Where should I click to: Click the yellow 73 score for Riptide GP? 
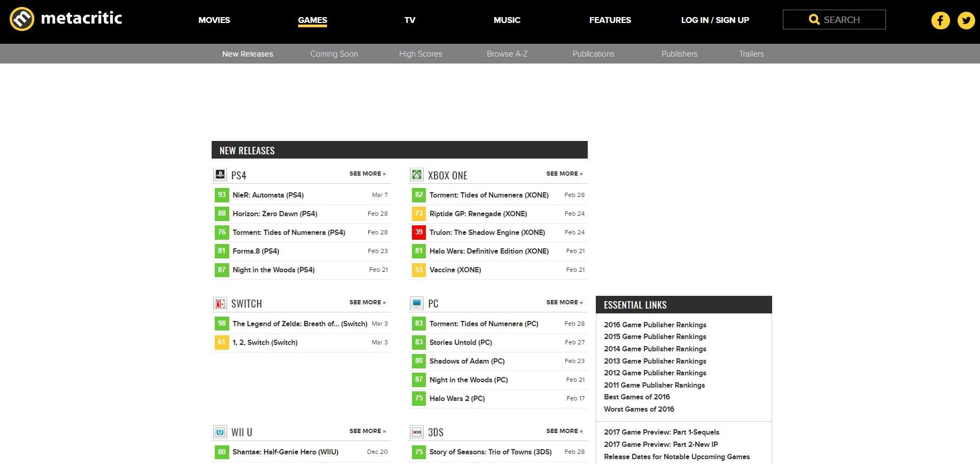pos(419,214)
